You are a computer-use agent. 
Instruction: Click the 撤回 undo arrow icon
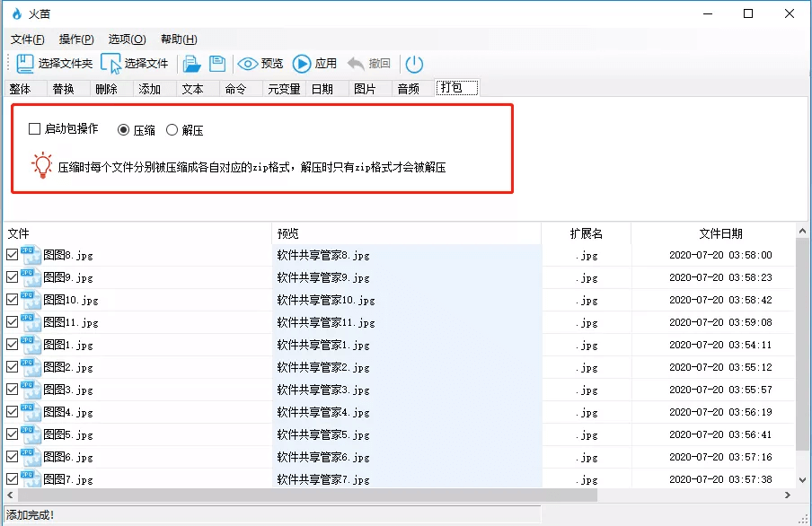click(356, 64)
